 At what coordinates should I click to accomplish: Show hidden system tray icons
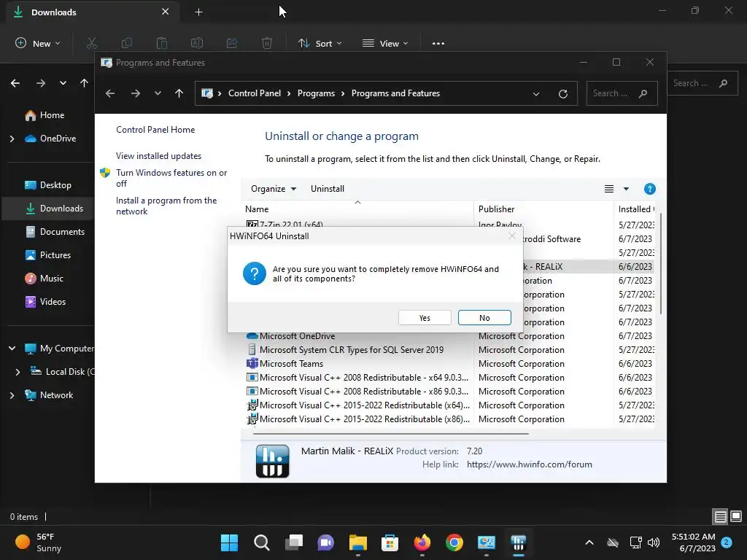point(589,542)
